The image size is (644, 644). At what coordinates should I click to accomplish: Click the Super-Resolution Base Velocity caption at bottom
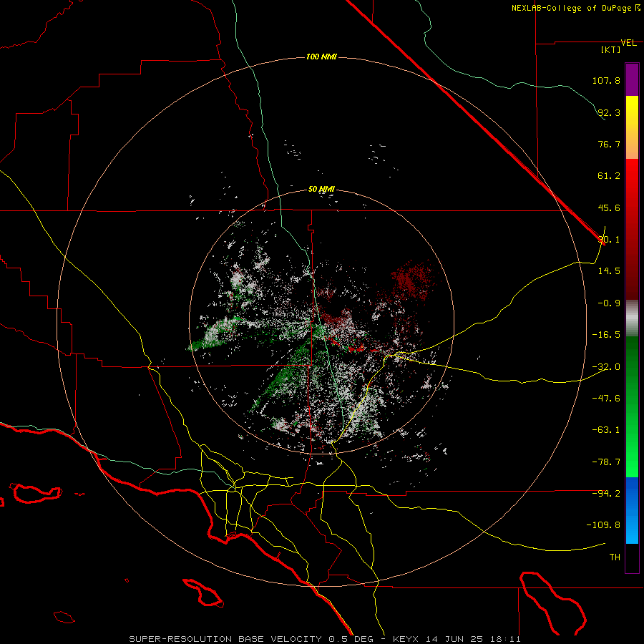(x=325, y=639)
